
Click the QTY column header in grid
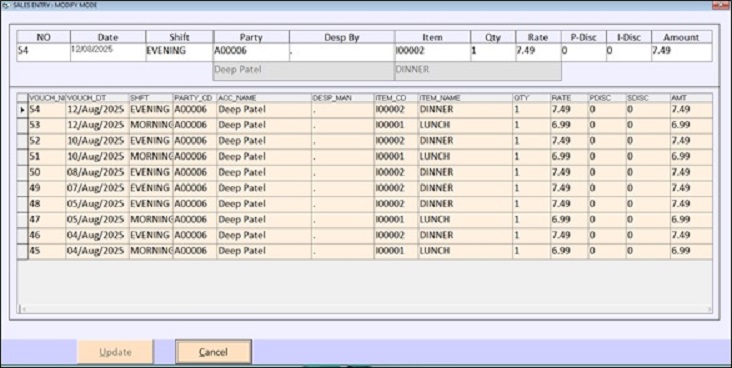click(x=531, y=98)
